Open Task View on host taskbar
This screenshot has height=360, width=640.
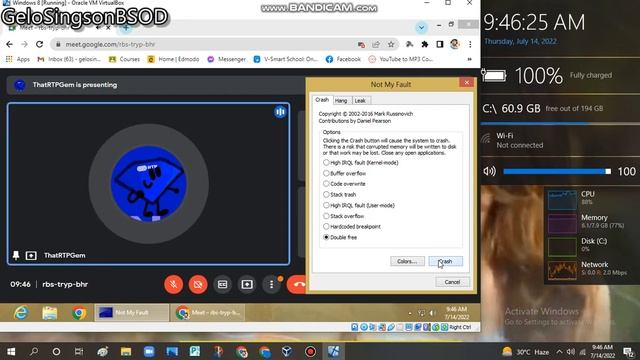[79, 351]
